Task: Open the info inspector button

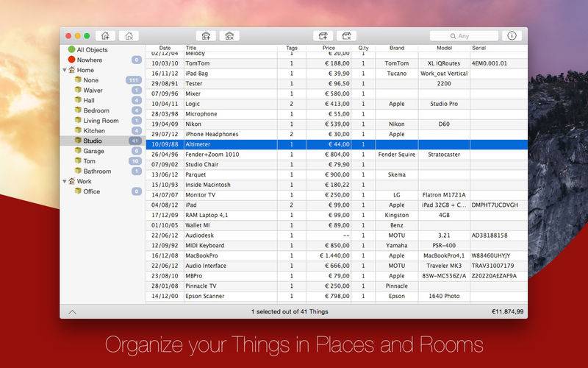Action: (x=512, y=35)
